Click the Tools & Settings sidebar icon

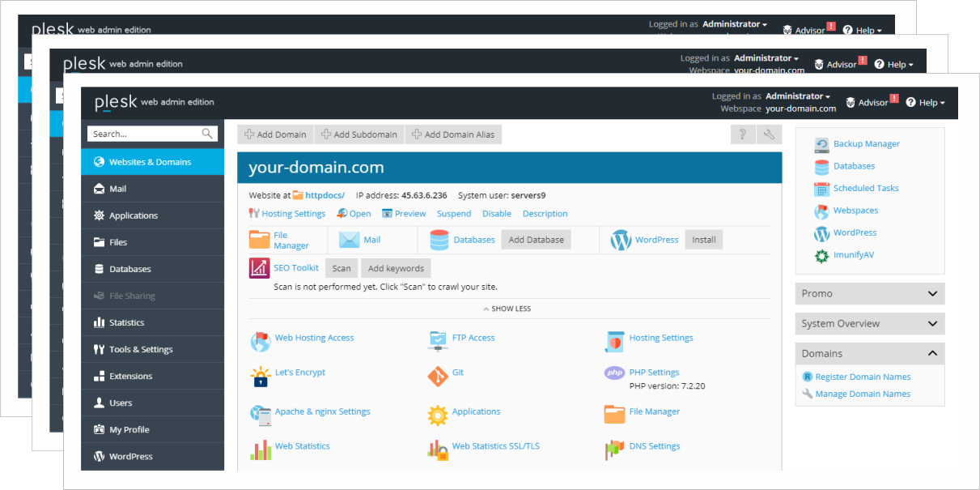click(x=100, y=349)
